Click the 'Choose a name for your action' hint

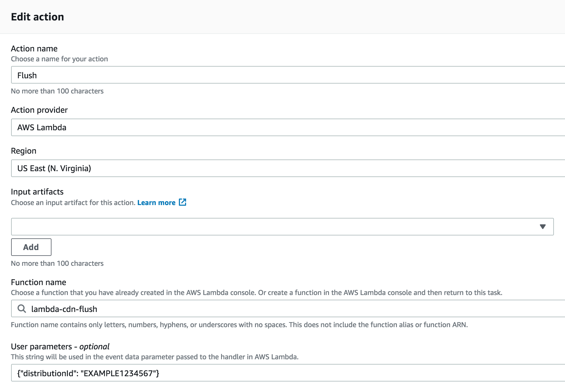59,59
